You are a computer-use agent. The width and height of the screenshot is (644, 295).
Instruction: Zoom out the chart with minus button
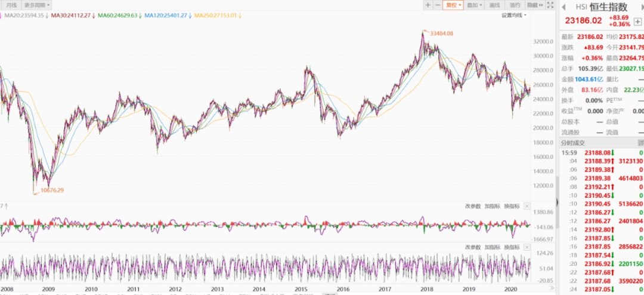pos(438,5)
